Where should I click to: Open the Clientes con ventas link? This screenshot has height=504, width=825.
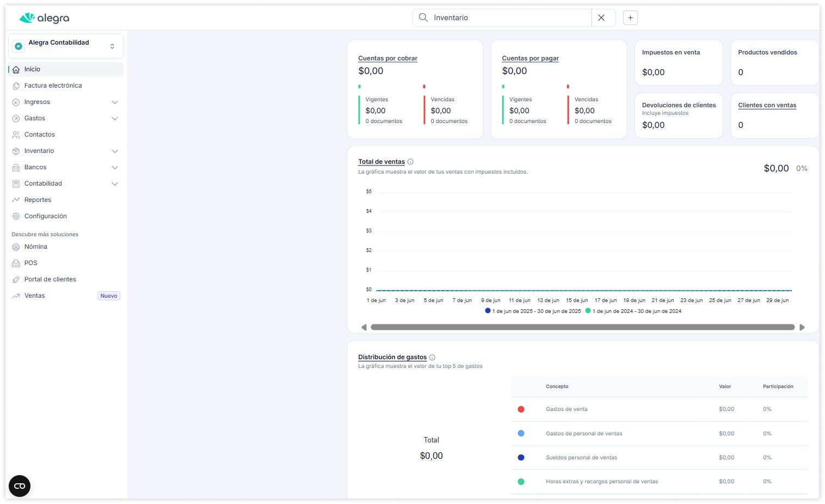click(x=767, y=105)
